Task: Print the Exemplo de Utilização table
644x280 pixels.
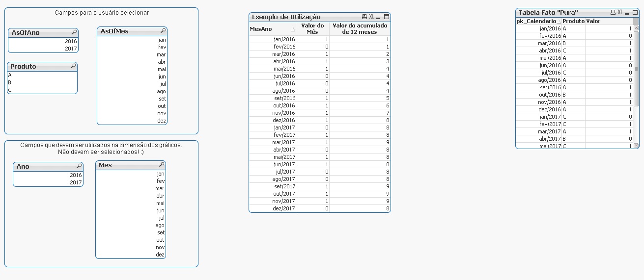Action: pos(364,17)
